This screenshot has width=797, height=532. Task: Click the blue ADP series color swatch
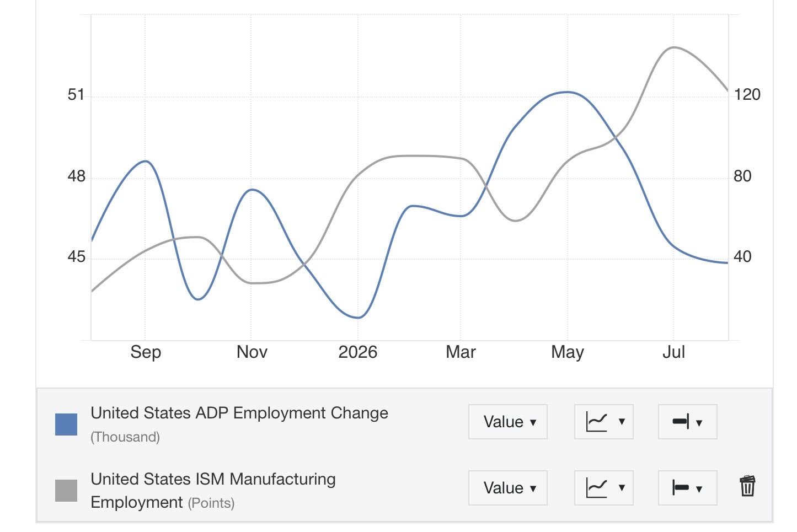[66, 424]
